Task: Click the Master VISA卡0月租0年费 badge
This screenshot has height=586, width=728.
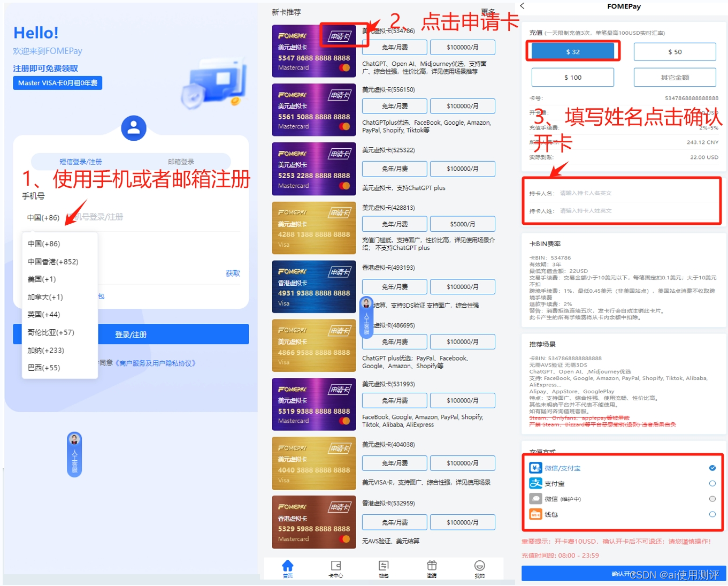Action: pos(58,83)
